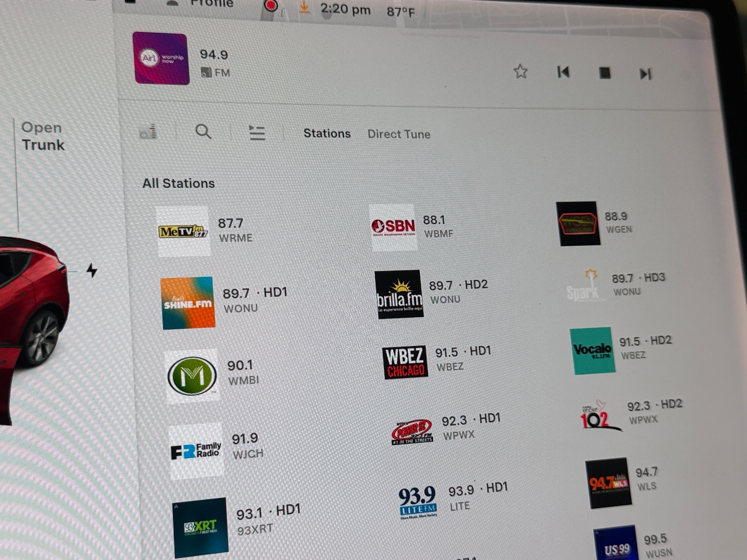
Task: Select the 90.1 WMBI station text
Action: (x=243, y=372)
